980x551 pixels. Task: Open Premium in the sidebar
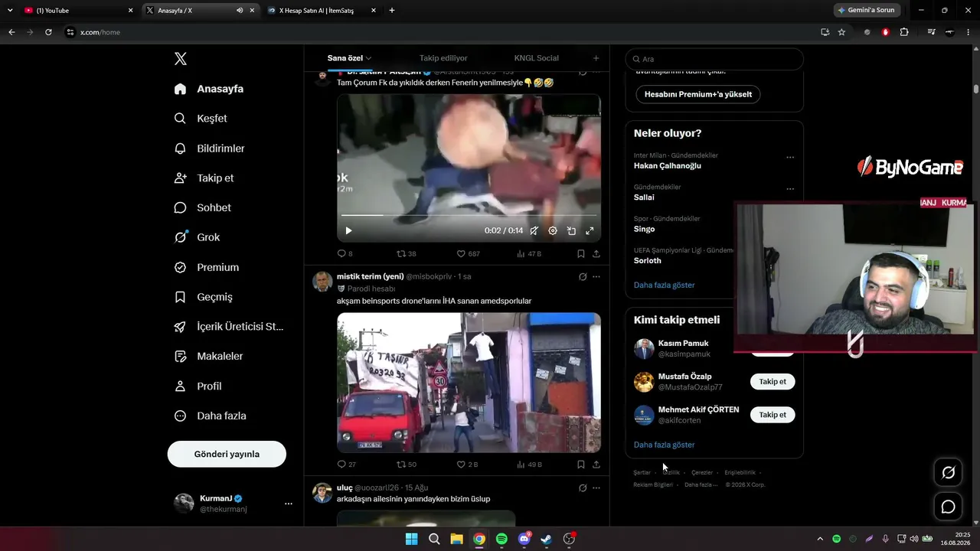point(207,267)
